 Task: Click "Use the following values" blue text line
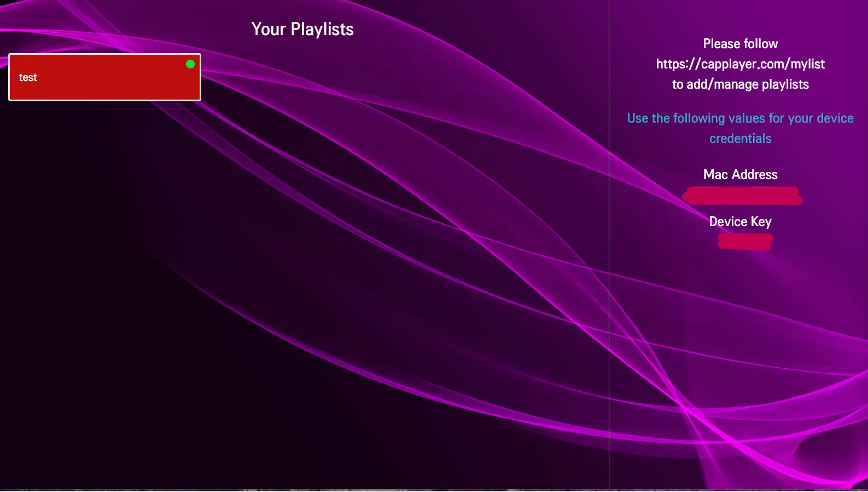point(740,118)
